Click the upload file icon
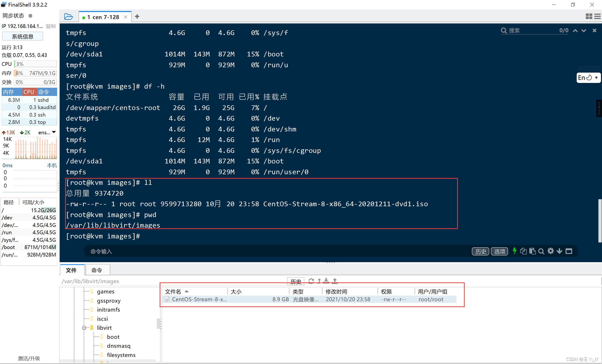 point(335,281)
